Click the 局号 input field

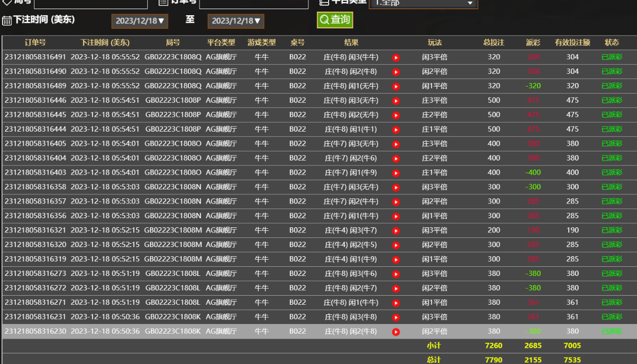tap(91, 4)
